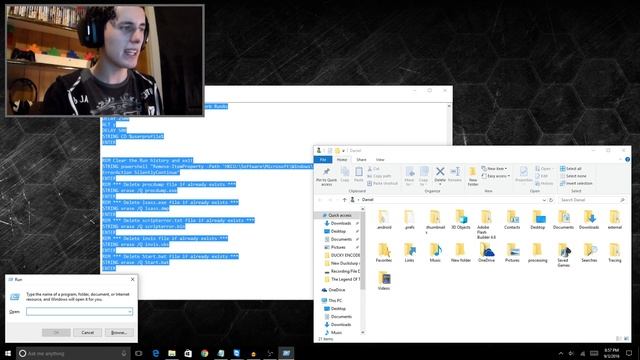The width and height of the screenshot is (640, 360).
Task: Select the Favorites folder in file pane
Action: pos(384,253)
